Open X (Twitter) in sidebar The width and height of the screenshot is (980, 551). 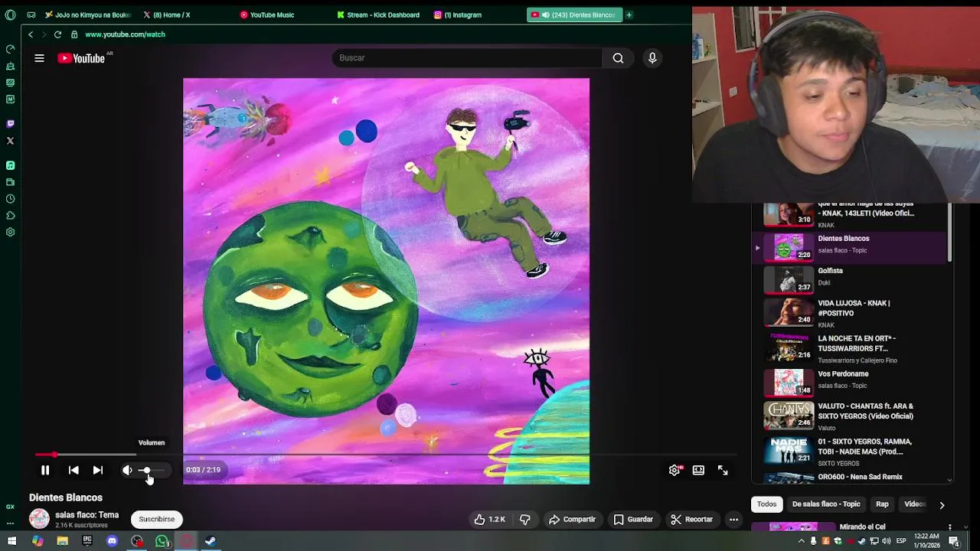[x=10, y=141]
